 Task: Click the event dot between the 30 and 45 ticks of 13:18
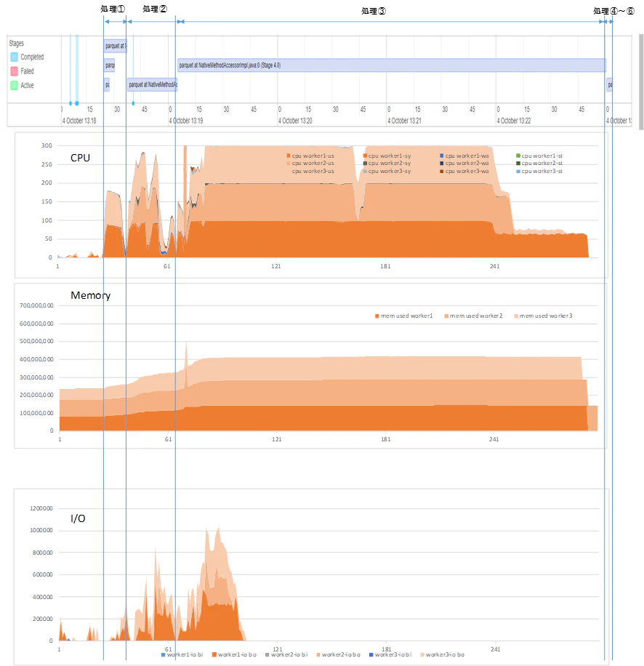click(133, 103)
